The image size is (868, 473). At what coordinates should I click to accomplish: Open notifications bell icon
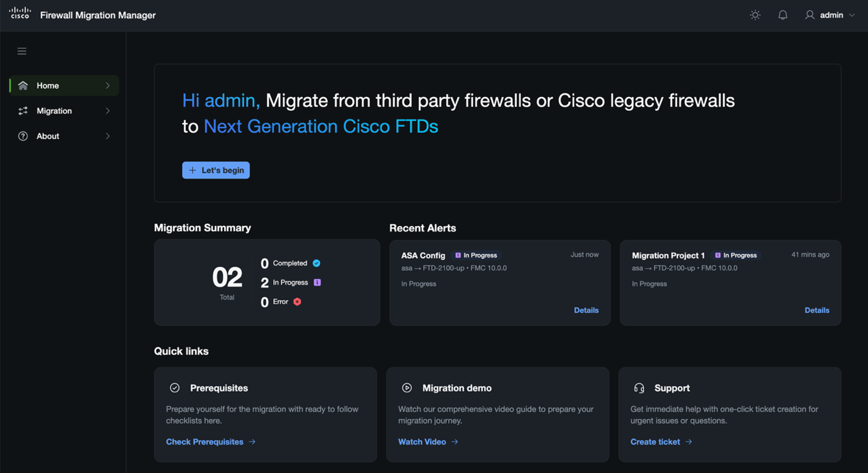coord(783,15)
